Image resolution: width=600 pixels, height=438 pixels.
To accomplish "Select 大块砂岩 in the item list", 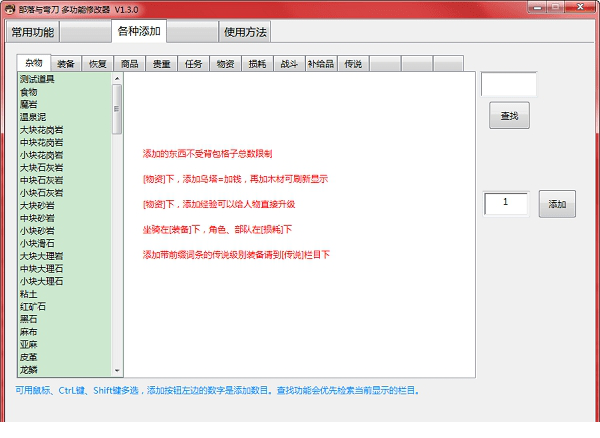I will [x=65, y=205].
